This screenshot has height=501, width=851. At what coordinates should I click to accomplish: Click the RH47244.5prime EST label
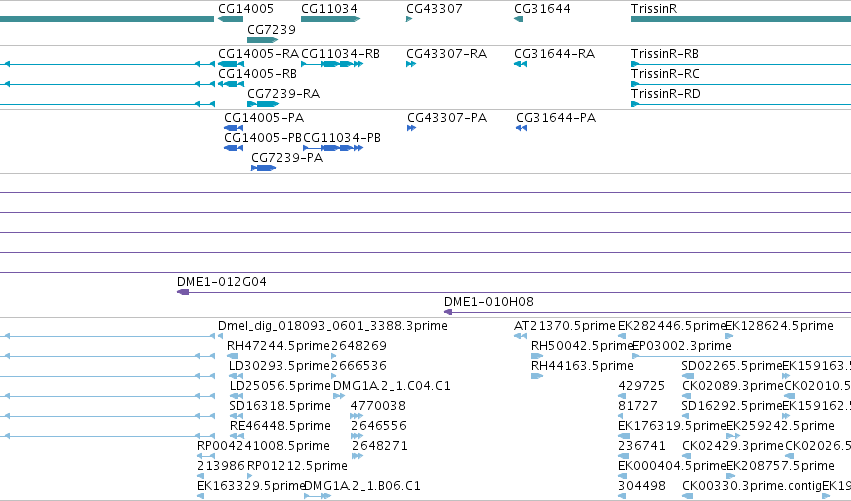278,346
